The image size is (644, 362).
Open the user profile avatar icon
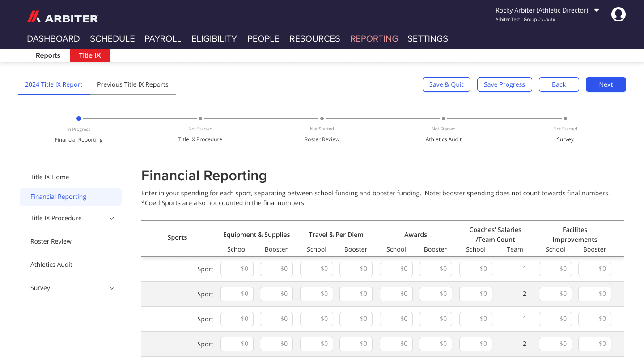tap(619, 14)
